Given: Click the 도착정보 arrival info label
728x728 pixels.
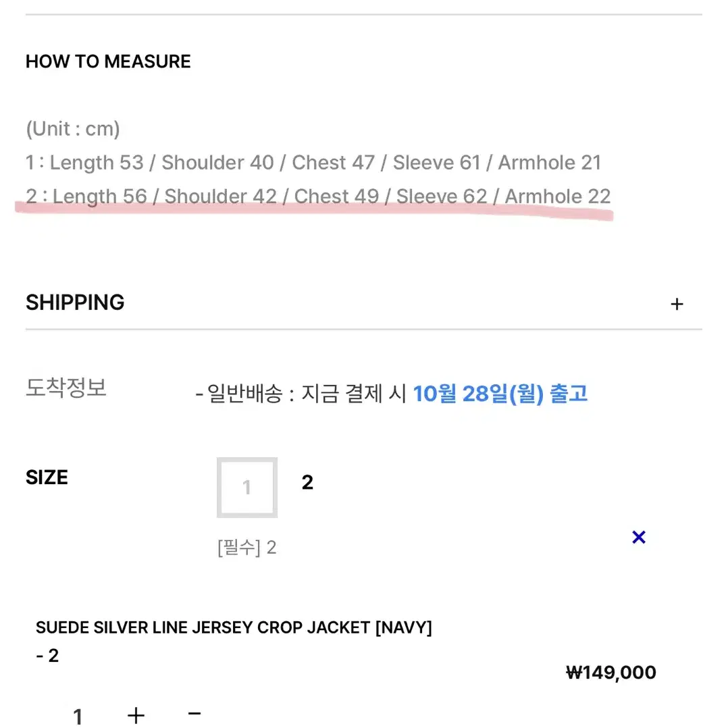Looking at the screenshot, I should coord(66,388).
